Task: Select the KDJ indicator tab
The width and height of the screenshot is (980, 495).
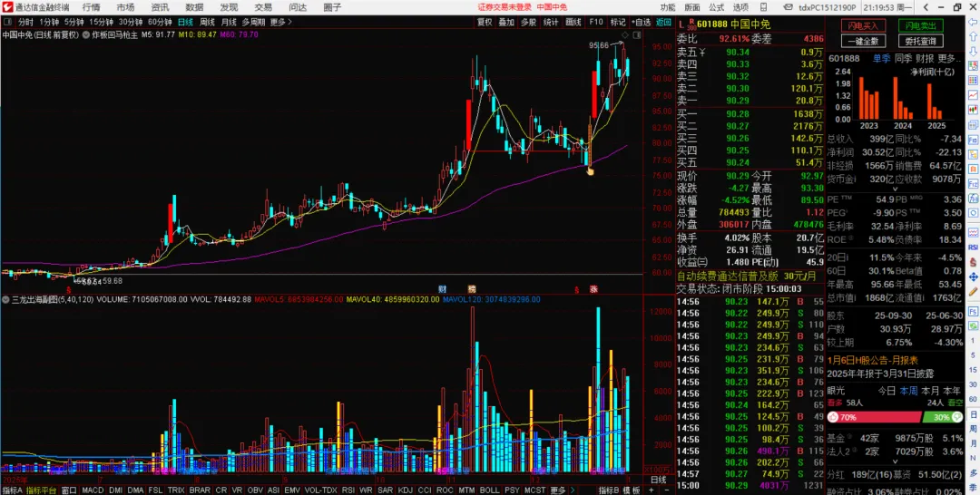Action: pyautogui.click(x=405, y=490)
